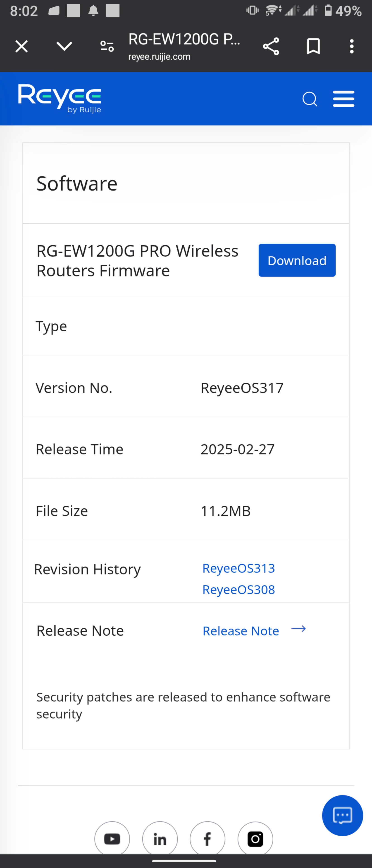Tap the Reyee by Ruijie logo
This screenshot has height=868, width=372.
click(x=60, y=98)
